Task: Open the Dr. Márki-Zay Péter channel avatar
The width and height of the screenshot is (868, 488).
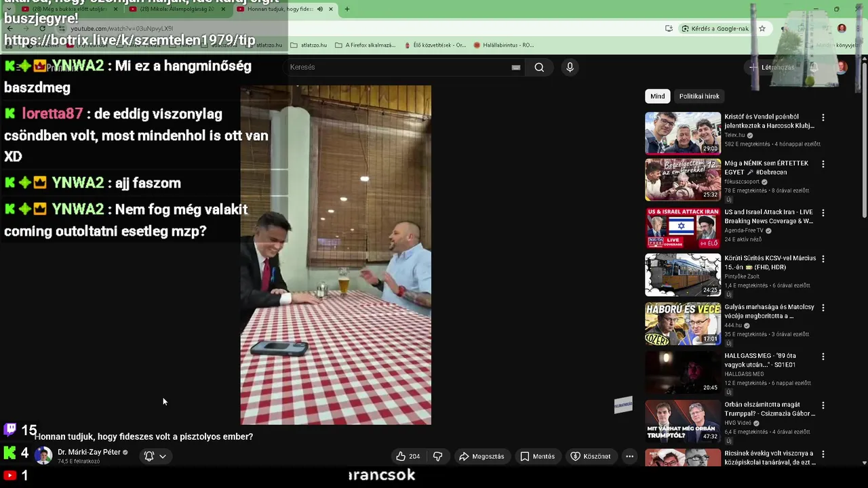Action: tap(43, 456)
